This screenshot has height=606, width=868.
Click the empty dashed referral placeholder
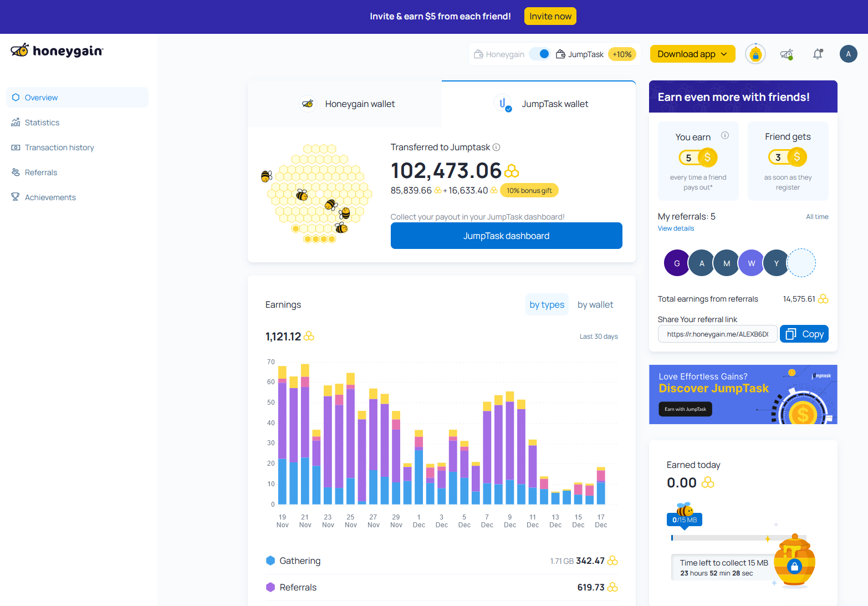coord(801,263)
